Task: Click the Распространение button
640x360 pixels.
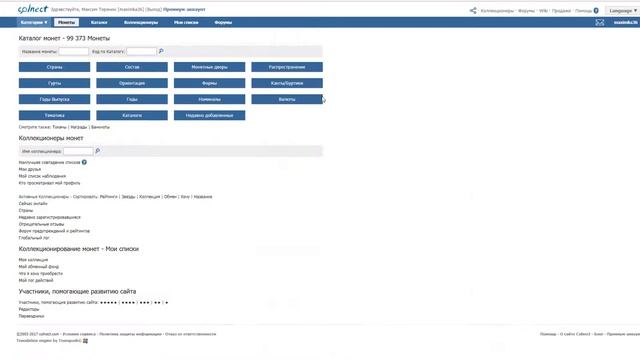Action: click(287, 67)
